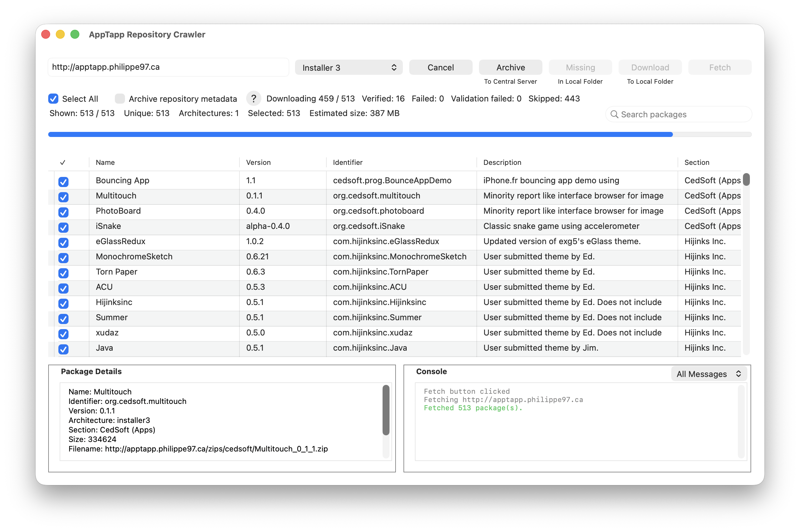Click identifier cedsoft.prog.BounceAppDemo

click(x=392, y=180)
